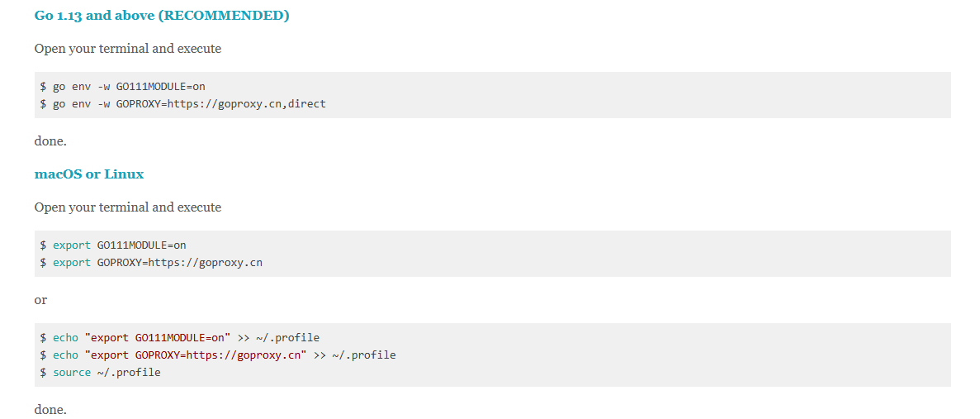Click "Open your terminal and execute" under macOS heading
The height and width of the screenshot is (419, 980).
(128, 207)
